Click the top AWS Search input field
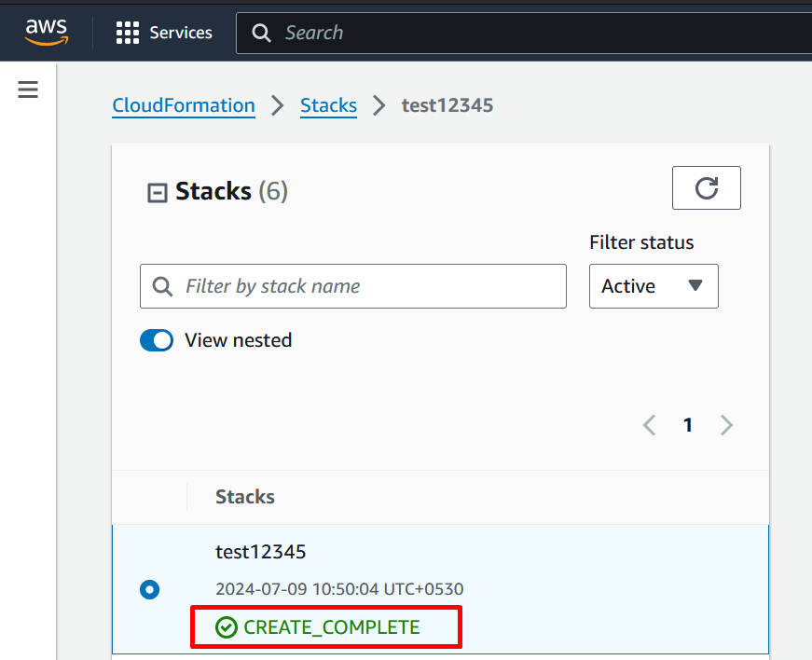This screenshot has height=660, width=812. click(524, 33)
